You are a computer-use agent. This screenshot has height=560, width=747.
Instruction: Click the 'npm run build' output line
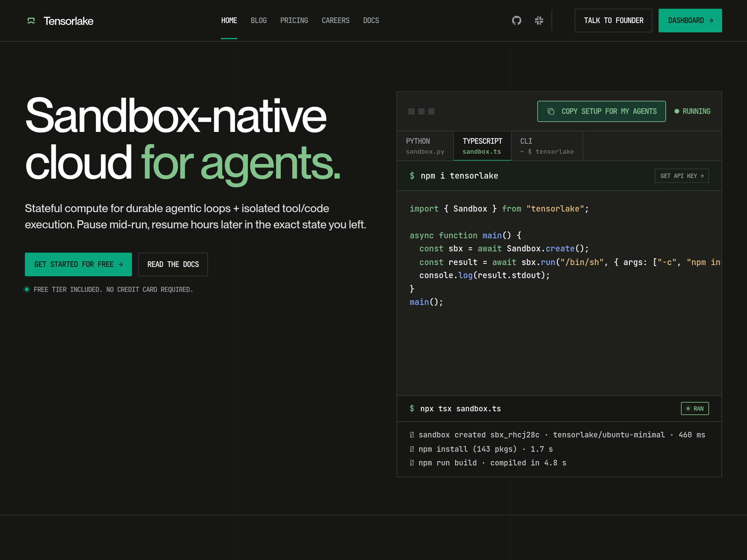[488, 463]
